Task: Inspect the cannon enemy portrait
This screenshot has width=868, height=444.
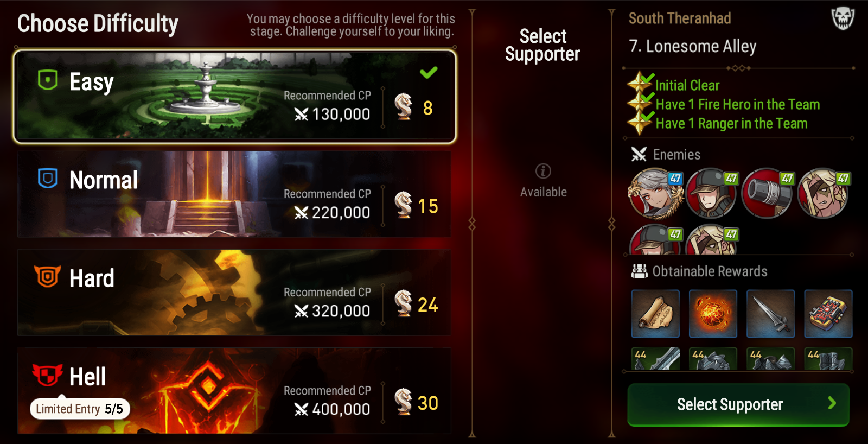Action: click(x=767, y=193)
